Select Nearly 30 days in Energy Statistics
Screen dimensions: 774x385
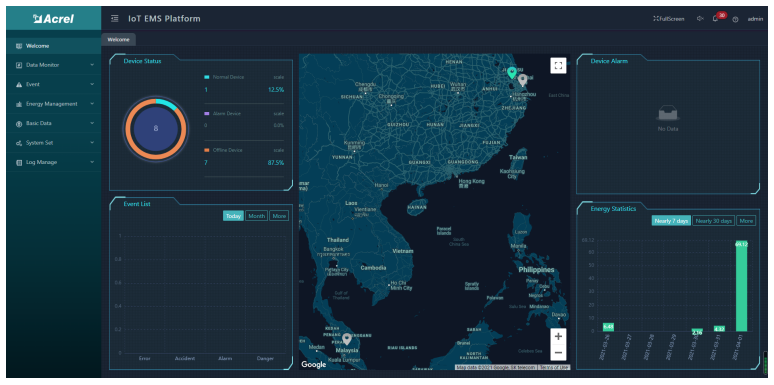point(713,221)
